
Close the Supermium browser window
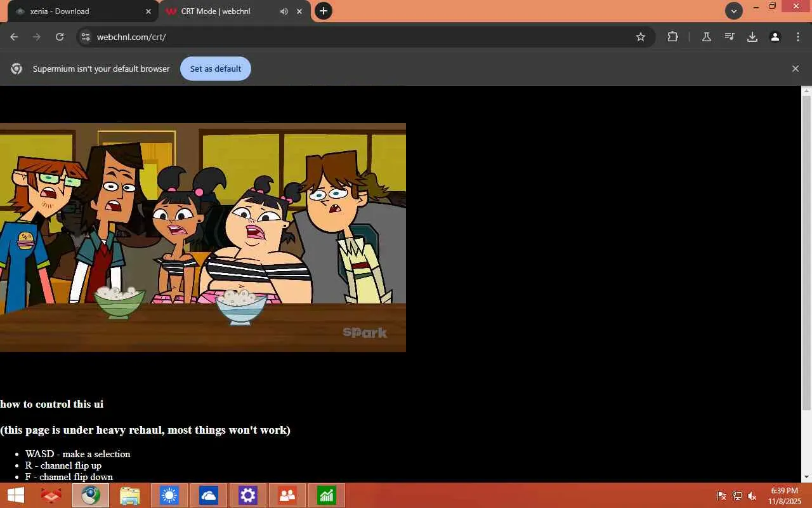tap(796, 6)
